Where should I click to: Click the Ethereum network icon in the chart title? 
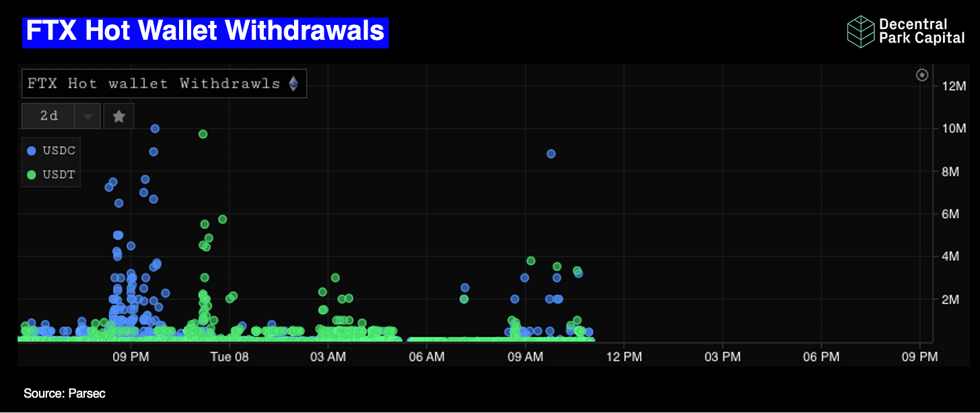click(x=294, y=83)
